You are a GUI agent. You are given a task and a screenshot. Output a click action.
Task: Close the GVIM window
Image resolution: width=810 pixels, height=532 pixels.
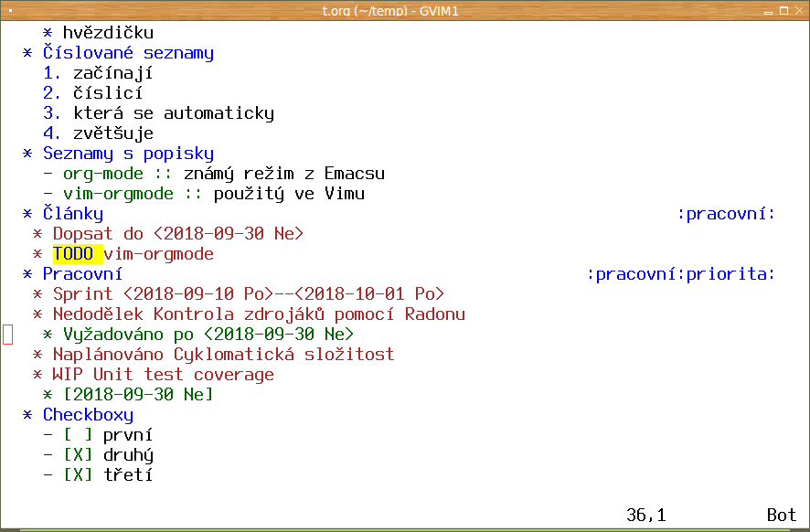pos(799,11)
